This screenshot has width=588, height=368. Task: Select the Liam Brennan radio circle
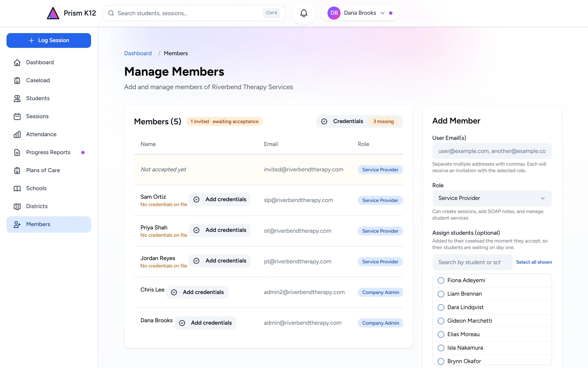[441, 294]
